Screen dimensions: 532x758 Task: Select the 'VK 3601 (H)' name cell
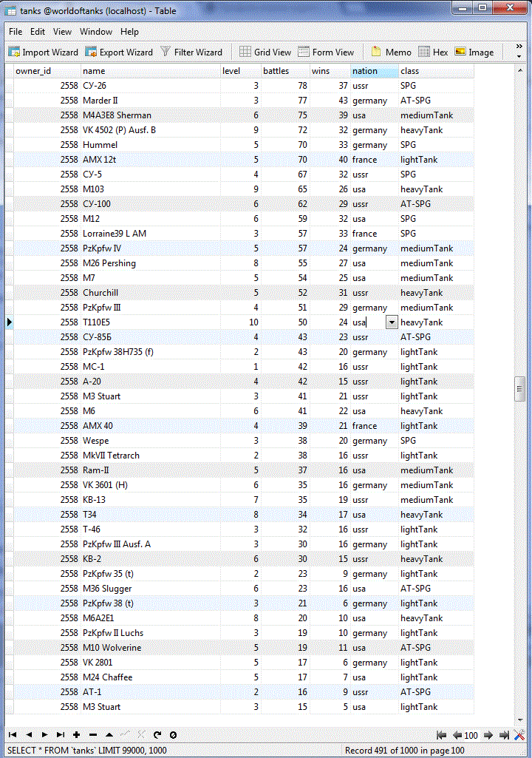150,485
